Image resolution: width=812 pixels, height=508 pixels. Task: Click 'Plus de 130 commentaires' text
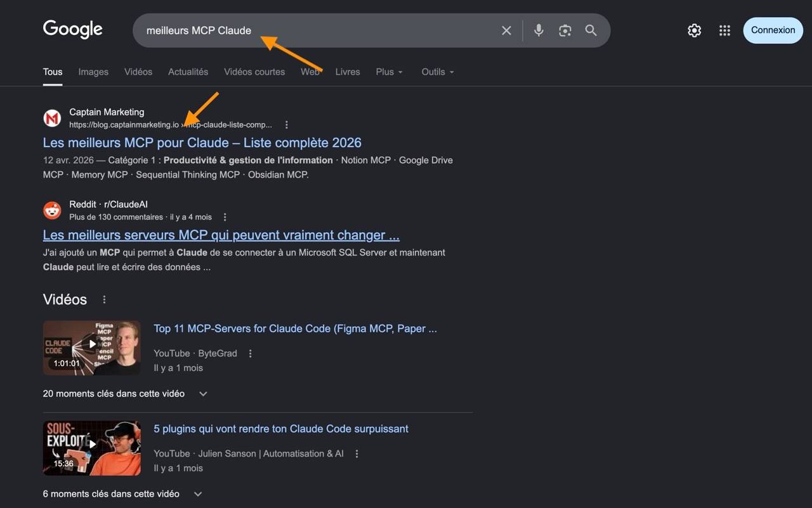pyautogui.click(x=116, y=217)
